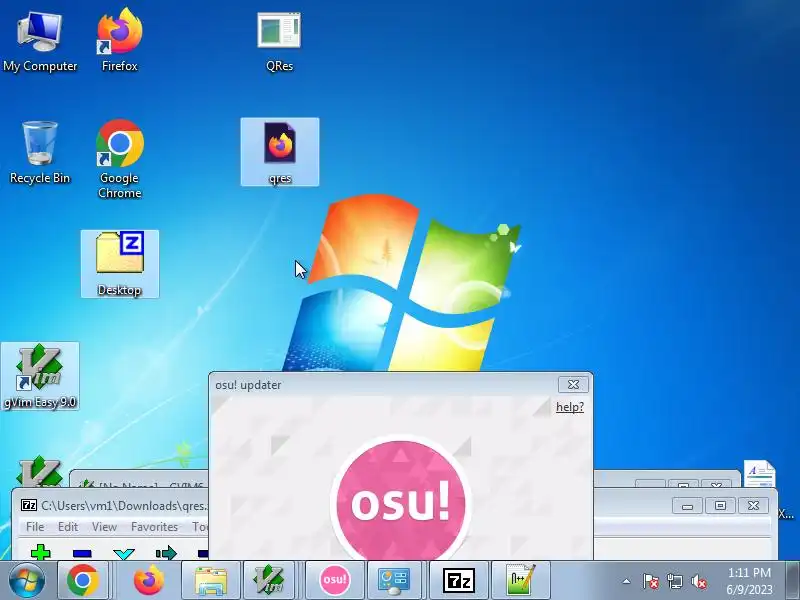
Task: Select the QRes application desktop icon
Action: pos(279,41)
